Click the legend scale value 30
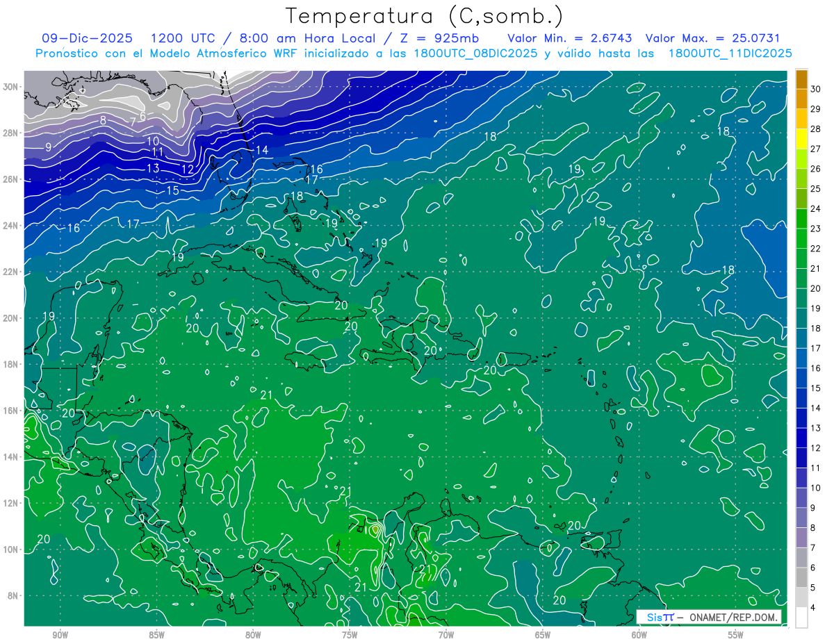Screen dimensions: 834x644 point(816,89)
